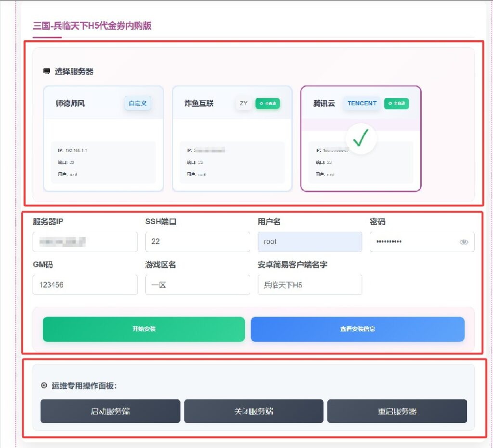The height and width of the screenshot is (448, 493).
Task: Click the 安卓简易客户端名字 input field
Action: pyautogui.click(x=310, y=285)
